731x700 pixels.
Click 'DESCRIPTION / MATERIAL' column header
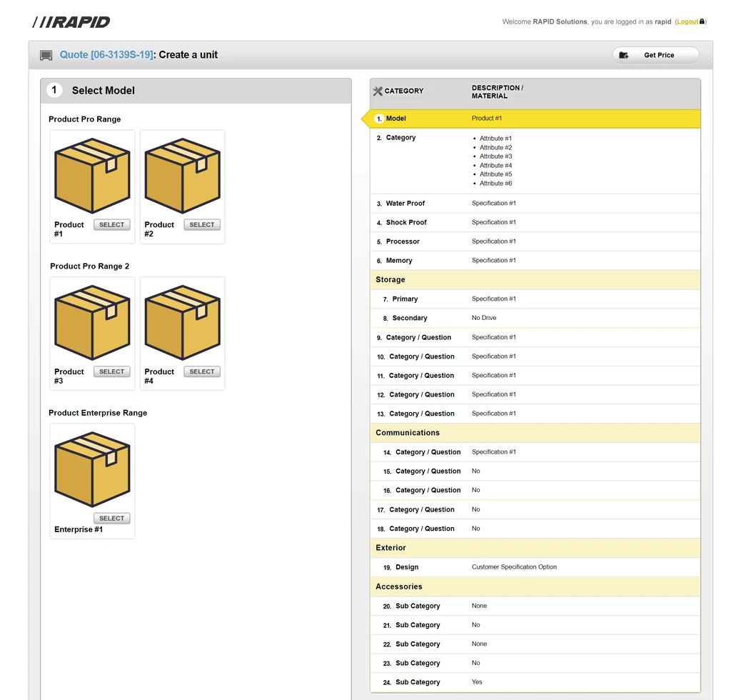[498, 92]
